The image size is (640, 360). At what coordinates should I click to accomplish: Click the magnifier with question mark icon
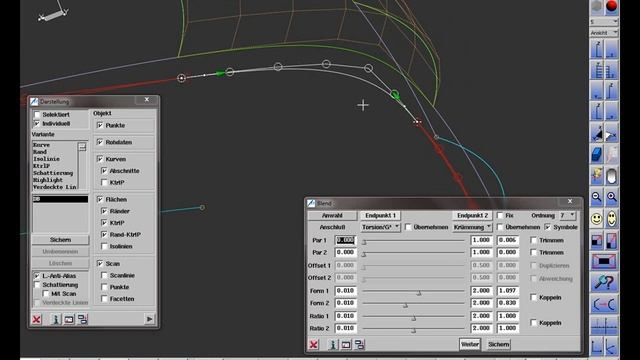tap(604, 282)
